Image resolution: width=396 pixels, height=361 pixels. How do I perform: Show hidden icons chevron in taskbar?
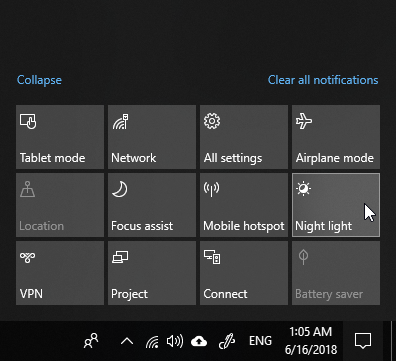click(127, 341)
